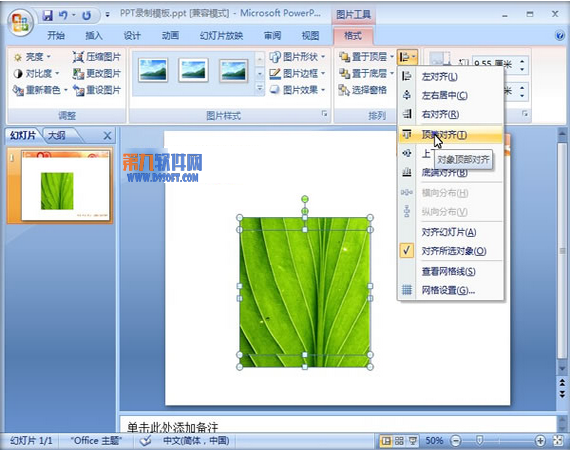Image resolution: width=570 pixels, height=451 pixels.
Task: Click the 重设图片 reset picture icon
Action: click(78, 90)
